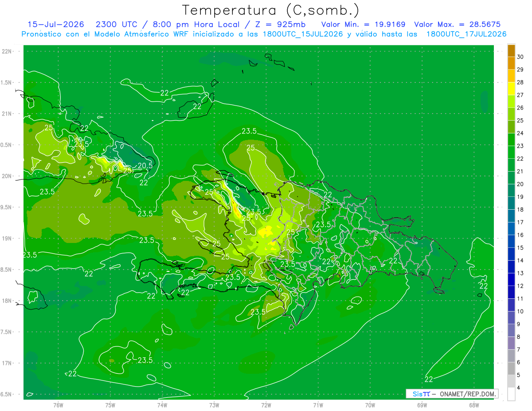Click the colorbar value label "19"
Image resolution: width=532 pixels, height=411 pixels.
pyautogui.click(x=520, y=197)
